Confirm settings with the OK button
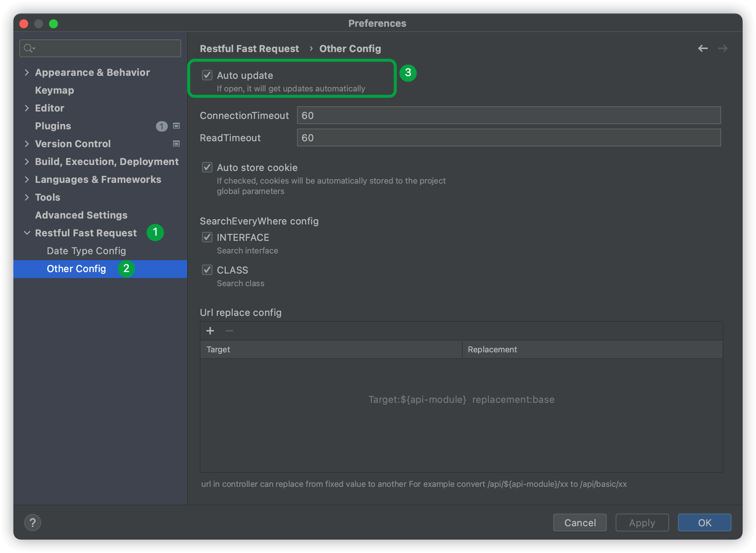The image size is (756, 553). [x=704, y=523]
